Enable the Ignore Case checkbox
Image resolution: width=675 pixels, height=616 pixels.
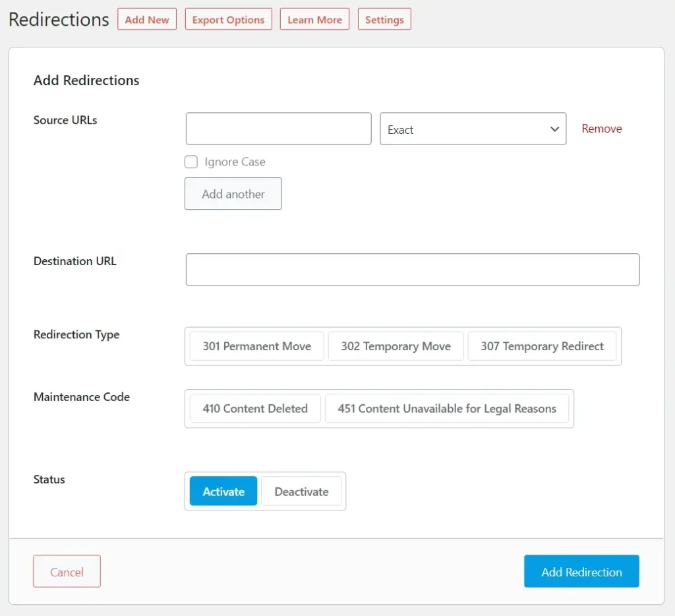click(x=191, y=162)
